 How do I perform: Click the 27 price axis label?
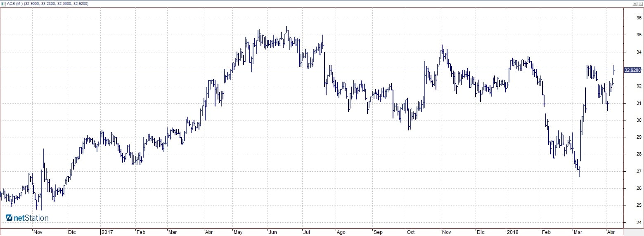point(638,171)
